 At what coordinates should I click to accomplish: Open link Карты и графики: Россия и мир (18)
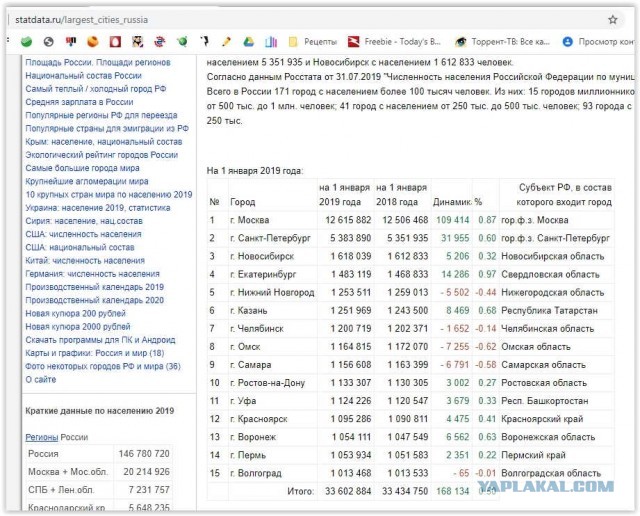point(95,353)
